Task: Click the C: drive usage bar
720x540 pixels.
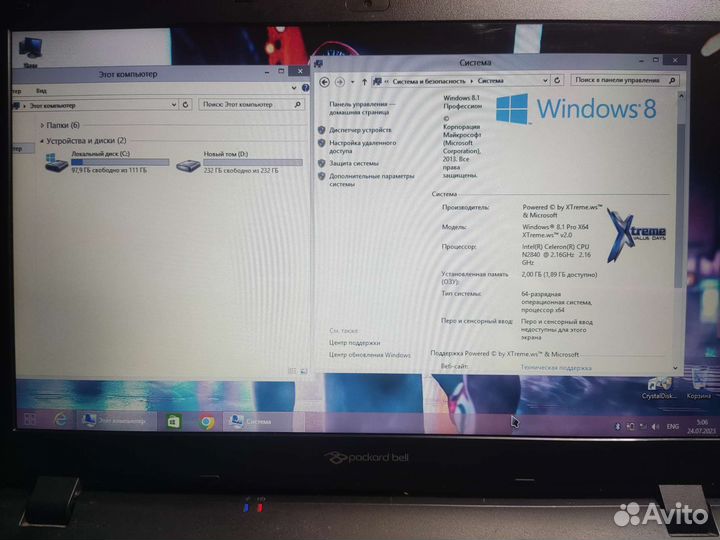Action: pos(120,162)
